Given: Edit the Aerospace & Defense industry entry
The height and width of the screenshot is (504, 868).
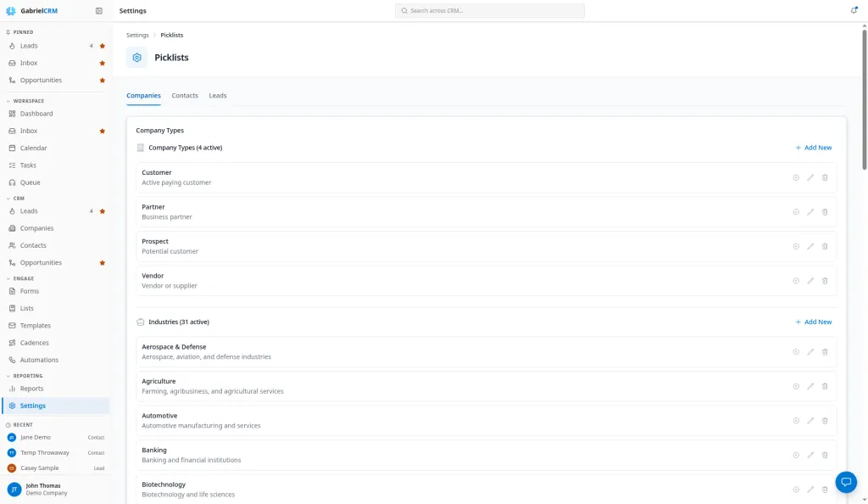Looking at the screenshot, I should [x=810, y=351].
